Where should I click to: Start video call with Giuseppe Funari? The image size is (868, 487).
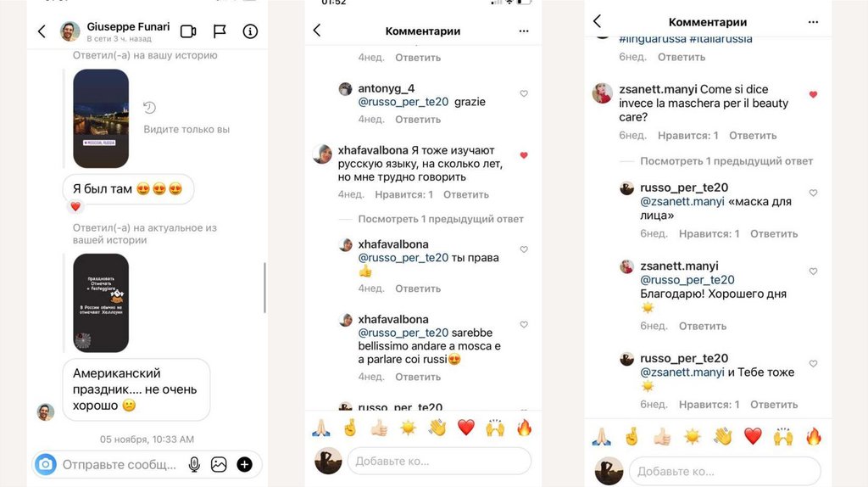188,31
